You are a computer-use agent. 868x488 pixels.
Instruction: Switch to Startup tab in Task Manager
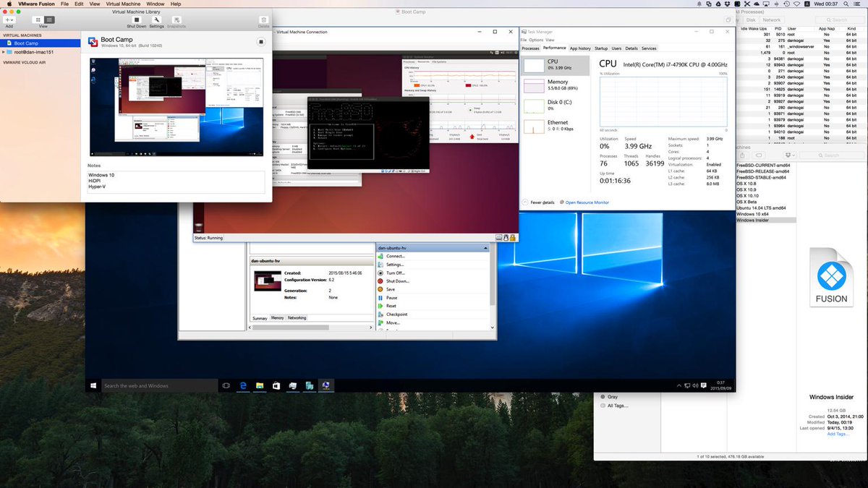tap(601, 48)
